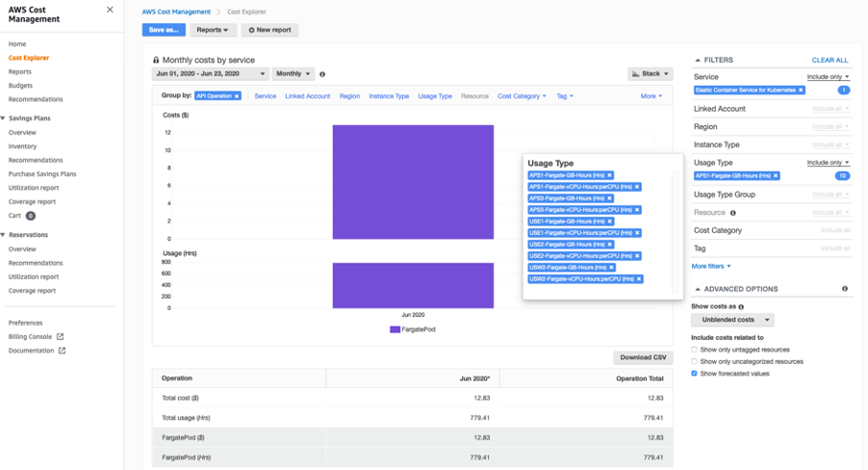Viewport: 868px width, 470px height.
Task: Open Region Include all dropdown
Action: 830,127
